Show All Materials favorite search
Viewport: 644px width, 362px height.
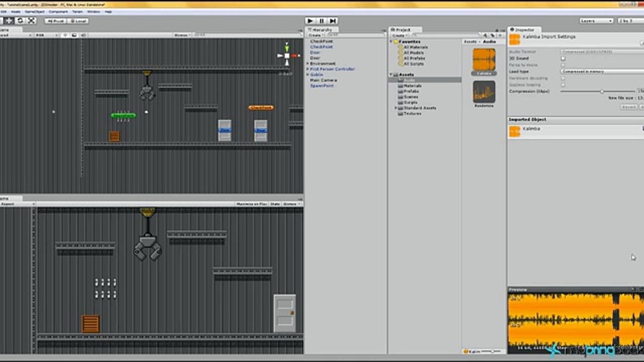click(416, 47)
